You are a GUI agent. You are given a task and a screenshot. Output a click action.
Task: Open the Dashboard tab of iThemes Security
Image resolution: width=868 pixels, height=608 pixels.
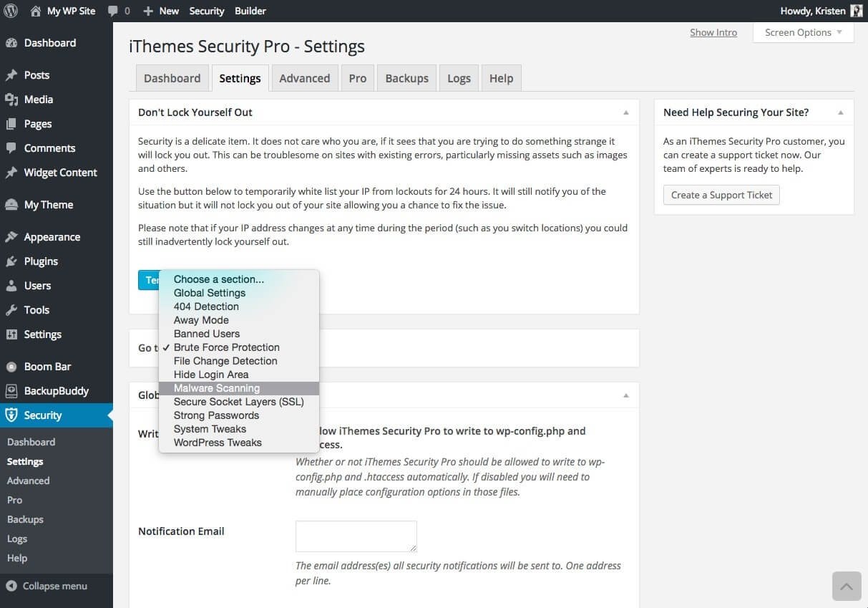click(172, 78)
